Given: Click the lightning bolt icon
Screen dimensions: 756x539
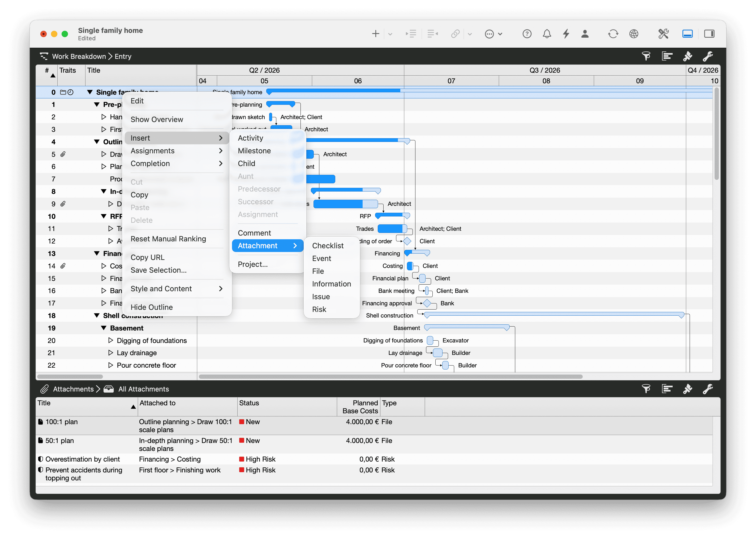Looking at the screenshot, I should point(566,34).
